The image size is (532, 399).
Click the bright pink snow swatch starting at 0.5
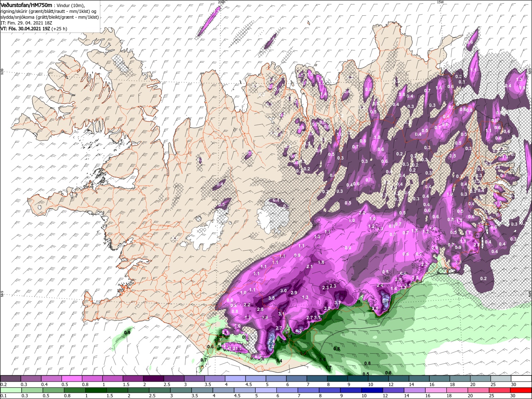click(71, 379)
